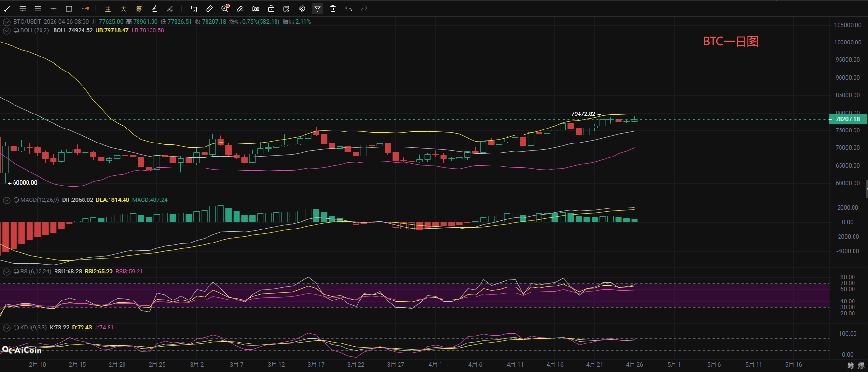This screenshot has width=868, height=372.
Task: Toggle the MACD indicator alert bell
Action: (16, 200)
